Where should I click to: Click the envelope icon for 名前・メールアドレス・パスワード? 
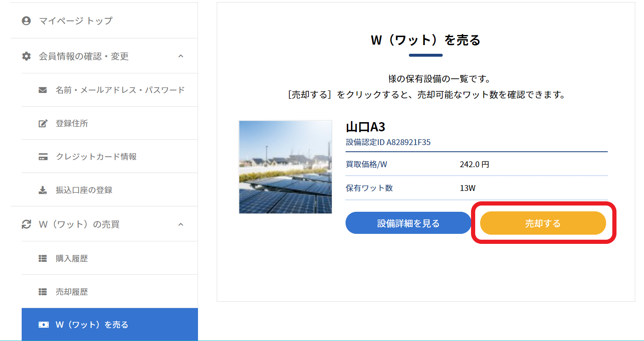click(43, 90)
